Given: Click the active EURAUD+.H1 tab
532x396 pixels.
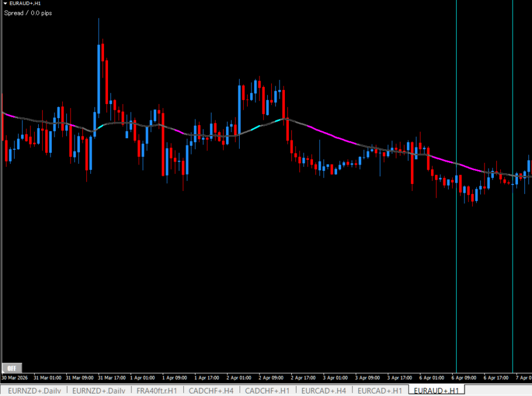Looking at the screenshot, I should (x=436, y=390).
